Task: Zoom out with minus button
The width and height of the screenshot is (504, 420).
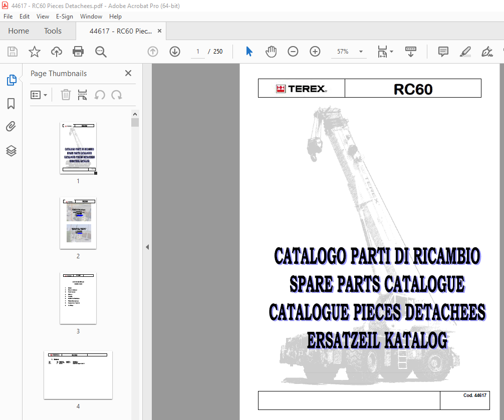Action: 293,52
